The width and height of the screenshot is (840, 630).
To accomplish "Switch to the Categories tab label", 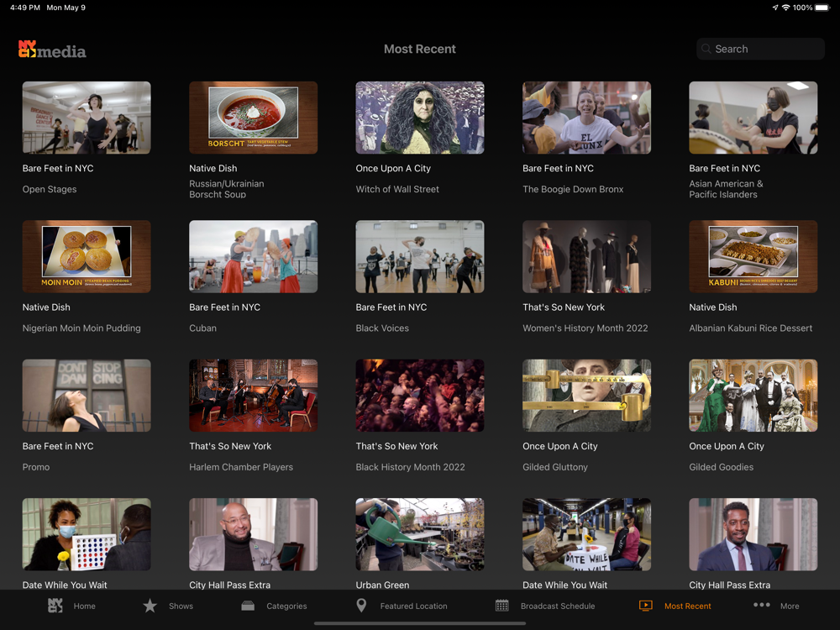I will pyautogui.click(x=286, y=606).
